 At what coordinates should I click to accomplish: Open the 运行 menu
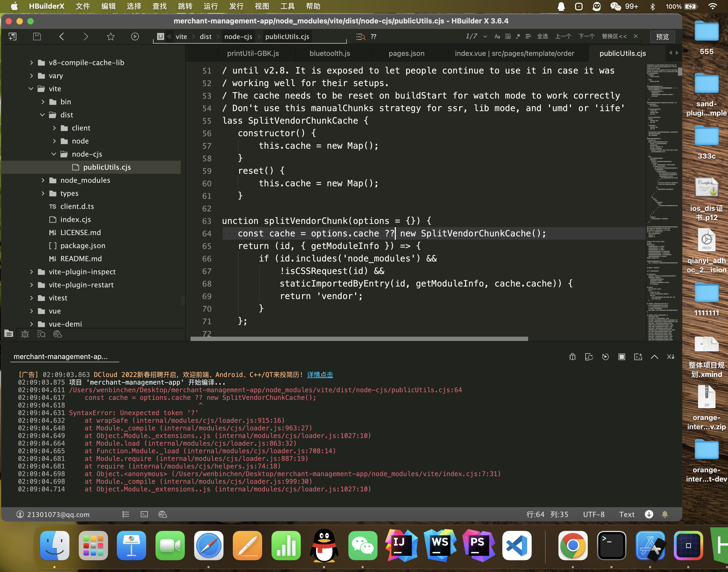tap(210, 6)
